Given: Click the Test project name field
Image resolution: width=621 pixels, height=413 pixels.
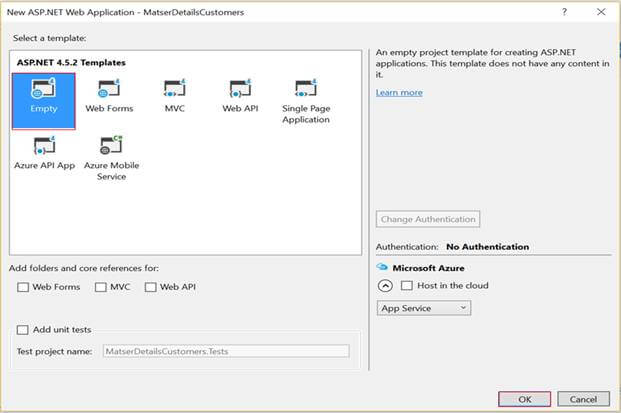Looking at the screenshot, I should click(x=226, y=351).
